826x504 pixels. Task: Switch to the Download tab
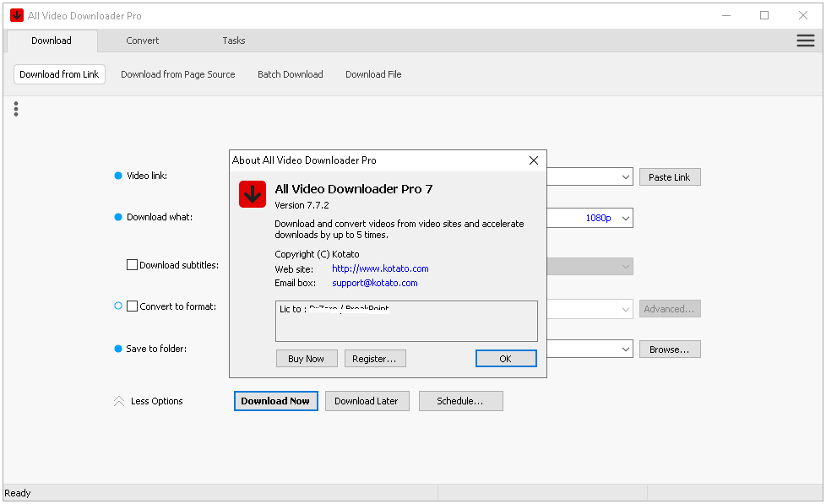coord(52,41)
